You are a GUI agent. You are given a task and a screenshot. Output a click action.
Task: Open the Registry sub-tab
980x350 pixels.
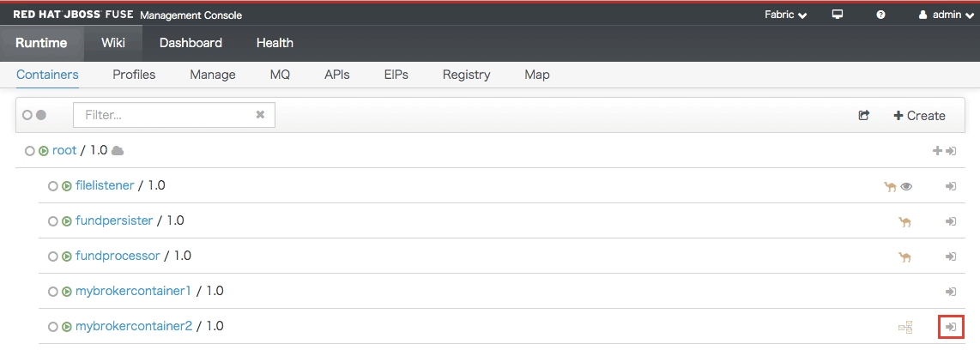tap(466, 75)
